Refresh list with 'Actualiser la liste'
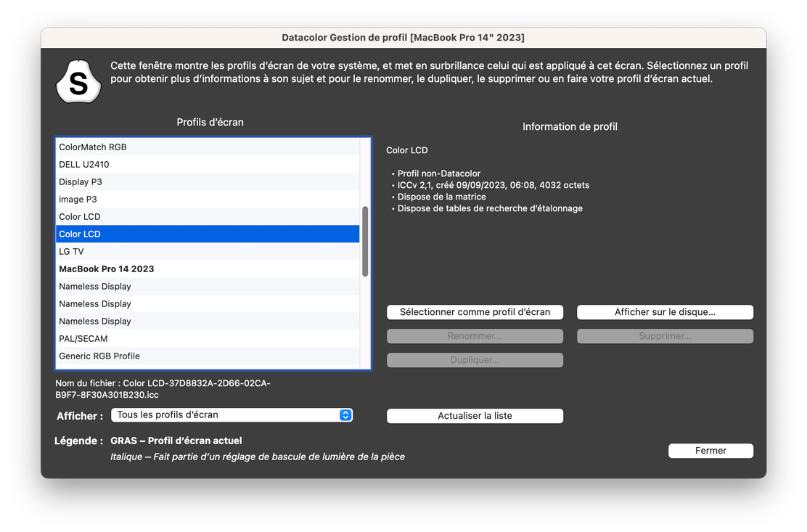Screen dimensions: 807x532 [475, 416]
